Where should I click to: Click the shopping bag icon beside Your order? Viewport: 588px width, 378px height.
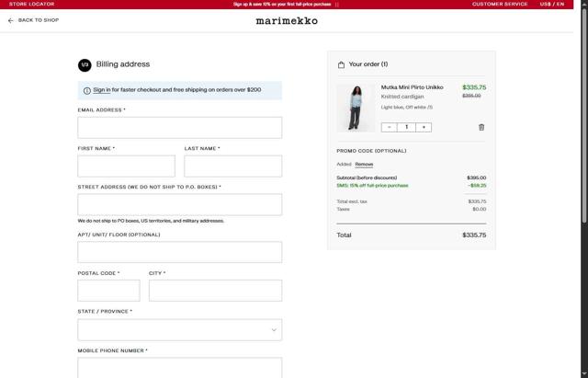pyautogui.click(x=341, y=64)
